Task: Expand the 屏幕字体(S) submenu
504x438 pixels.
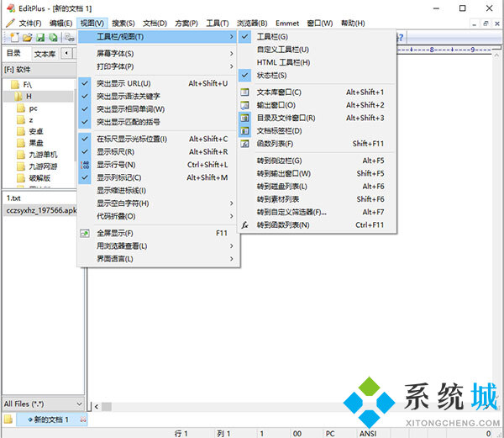Action: [159, 53]
